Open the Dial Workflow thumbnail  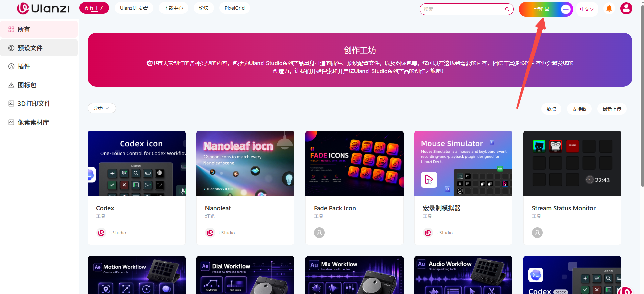pos(245,275)
